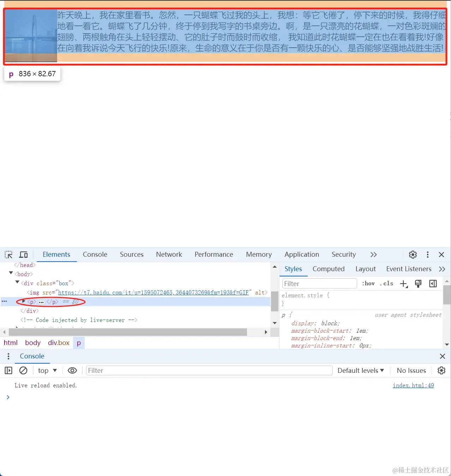Click the new style rule plus icon
Screen dimensions: 451x476
(404, 284)
